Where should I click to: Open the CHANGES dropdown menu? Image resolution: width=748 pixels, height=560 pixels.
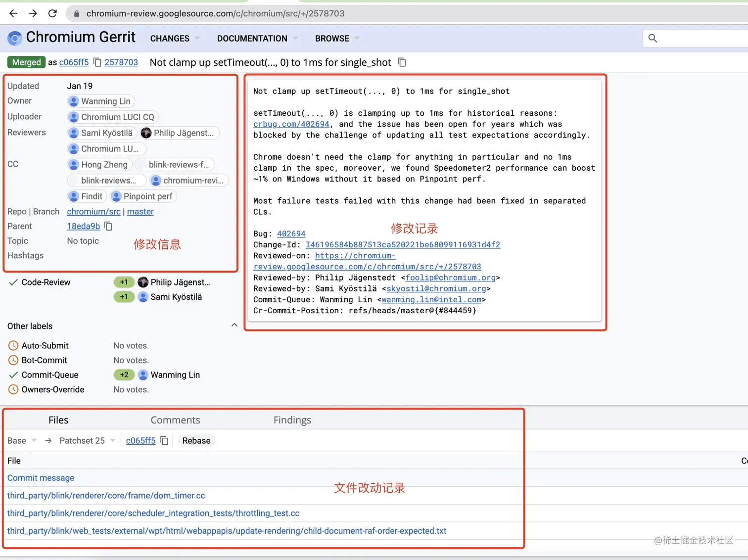(175, 39)
